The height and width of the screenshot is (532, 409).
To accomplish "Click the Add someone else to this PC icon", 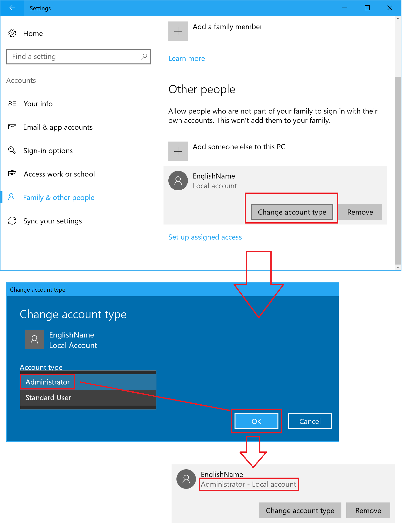I will pos(178,151).
